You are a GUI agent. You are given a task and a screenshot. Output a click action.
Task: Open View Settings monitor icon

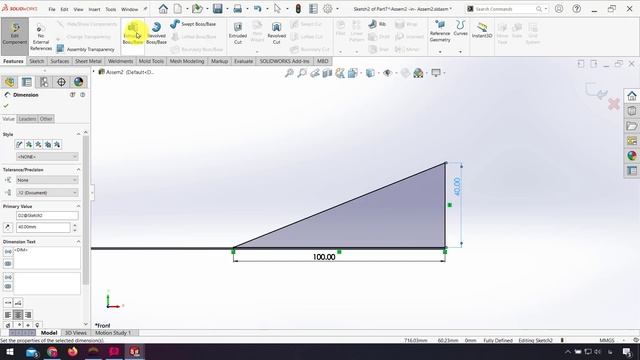pyautogui.click(x=436, y=73)
